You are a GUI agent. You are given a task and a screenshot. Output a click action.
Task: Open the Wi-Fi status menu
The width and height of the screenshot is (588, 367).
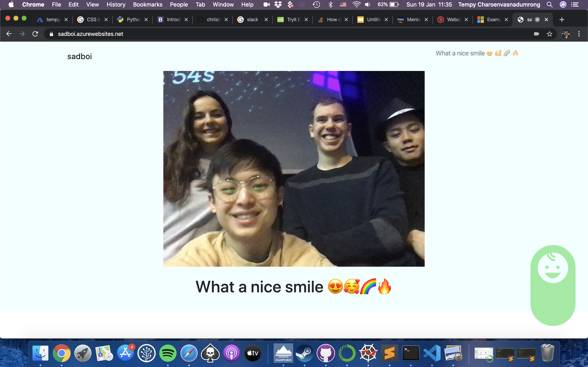pos(356,5)
